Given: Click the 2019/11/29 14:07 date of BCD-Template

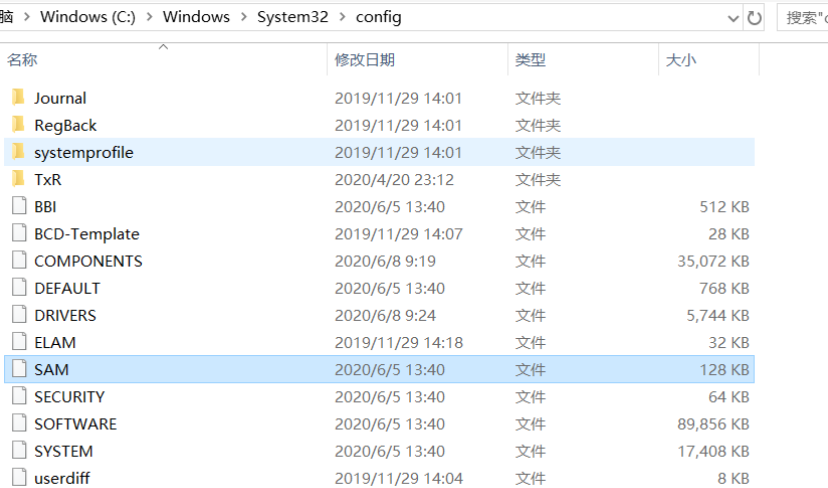Looking at the screenshot, I should pyautogui.click(x=399, y=234).
